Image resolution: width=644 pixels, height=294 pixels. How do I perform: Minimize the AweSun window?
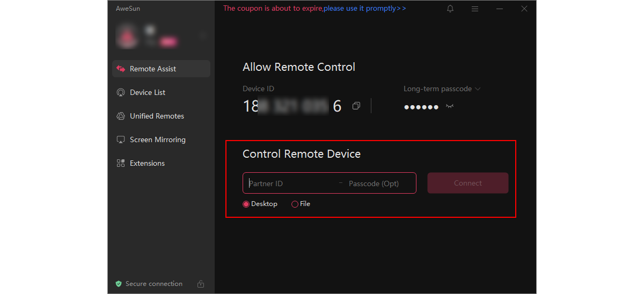pos(500,9)
